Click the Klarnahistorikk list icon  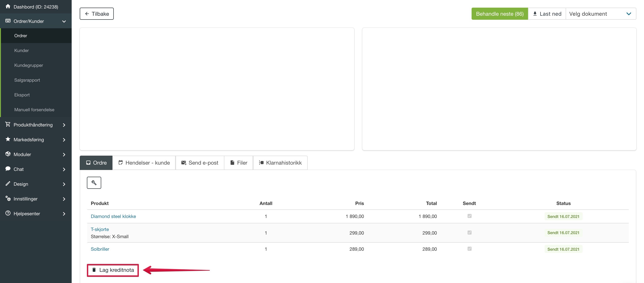pos(261,163)
